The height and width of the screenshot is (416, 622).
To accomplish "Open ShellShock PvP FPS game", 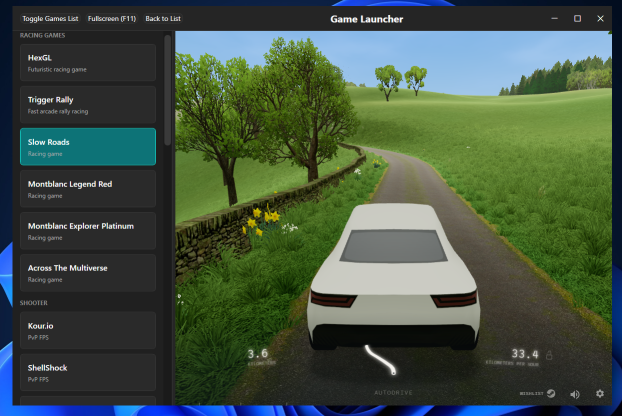I will 88,372.
